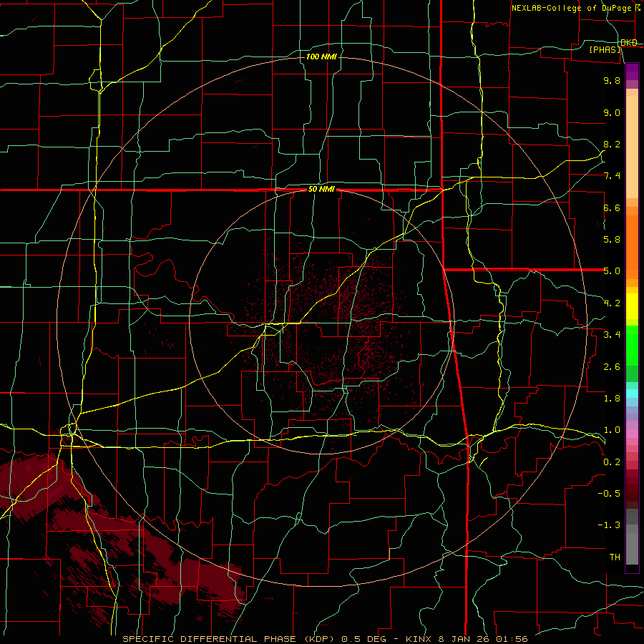Click the 7.4 scale value

pos(612,176)
